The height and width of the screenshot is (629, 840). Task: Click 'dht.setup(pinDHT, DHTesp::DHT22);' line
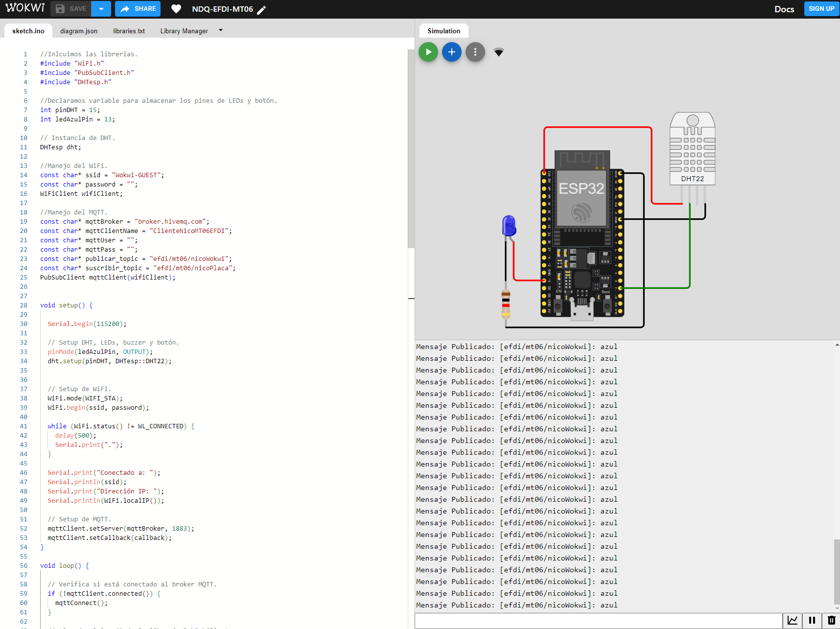[110, 361]
